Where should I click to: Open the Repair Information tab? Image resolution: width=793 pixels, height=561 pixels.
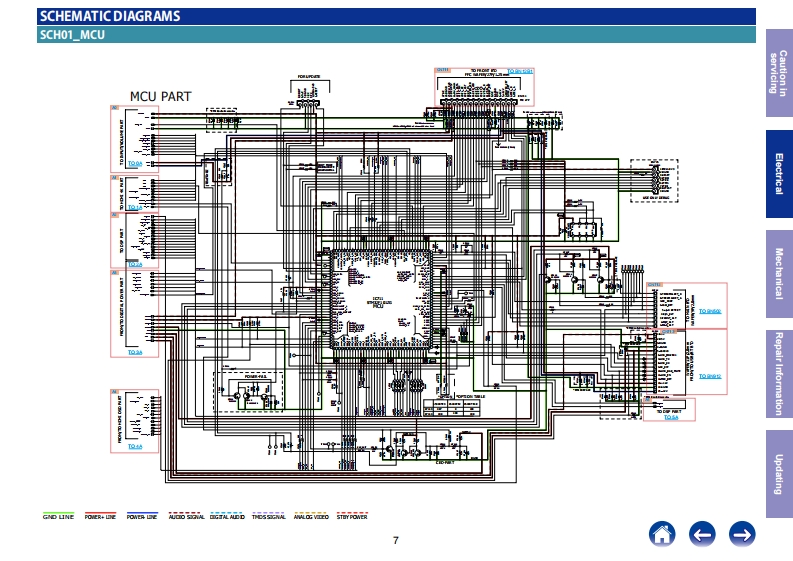779,373
